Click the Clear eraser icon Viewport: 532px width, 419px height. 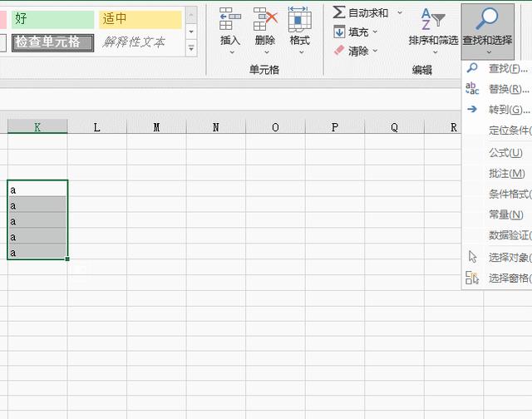tap(339, 51)
